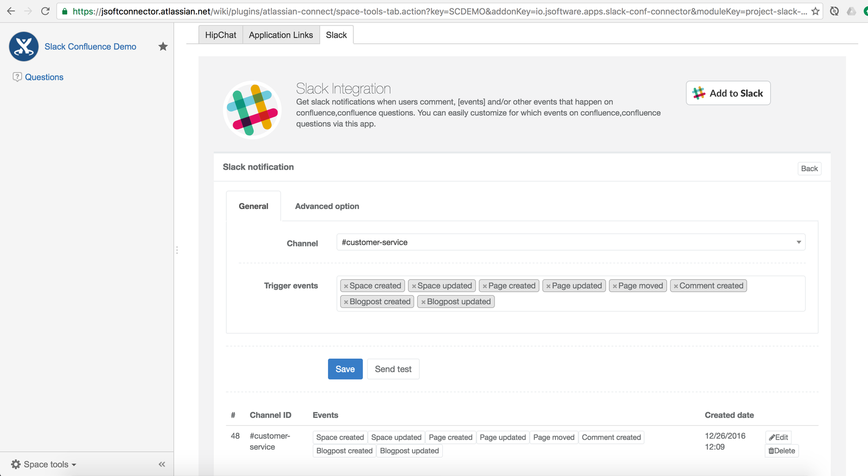The image size is (868, 476).
Task: Open the Channel dropdown
Action: pyautogui.click(x=571, y=242)
